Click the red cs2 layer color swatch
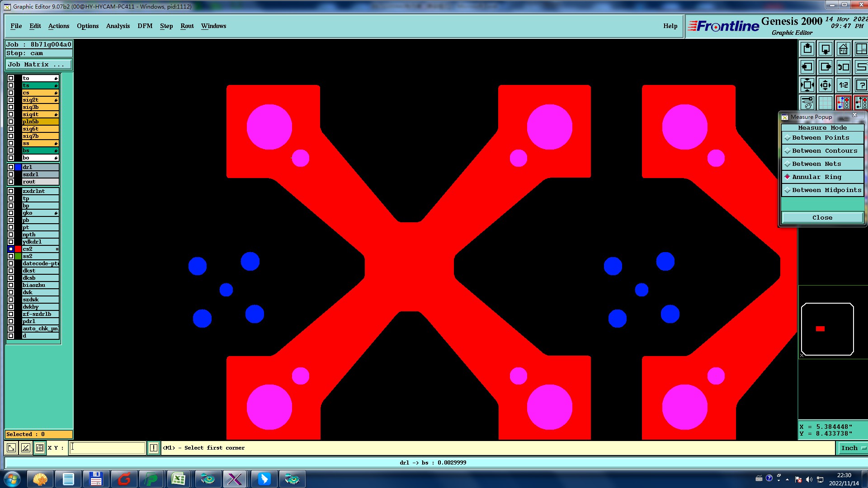 (x=18, y=249)
